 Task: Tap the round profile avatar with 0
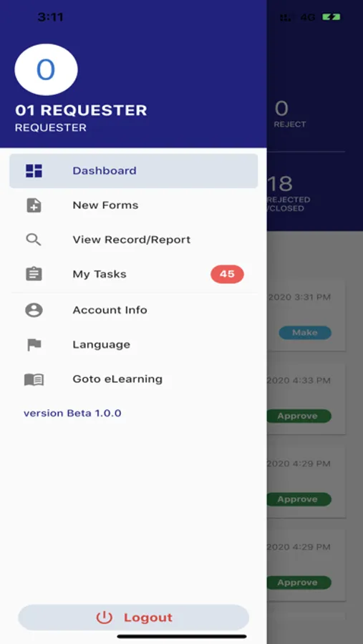coord(46,69)
